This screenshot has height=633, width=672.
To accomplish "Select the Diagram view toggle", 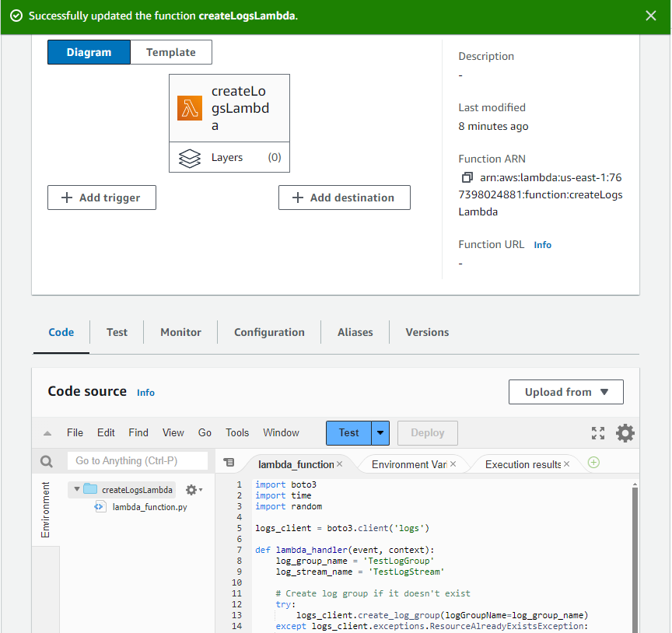I will point(89,52).
